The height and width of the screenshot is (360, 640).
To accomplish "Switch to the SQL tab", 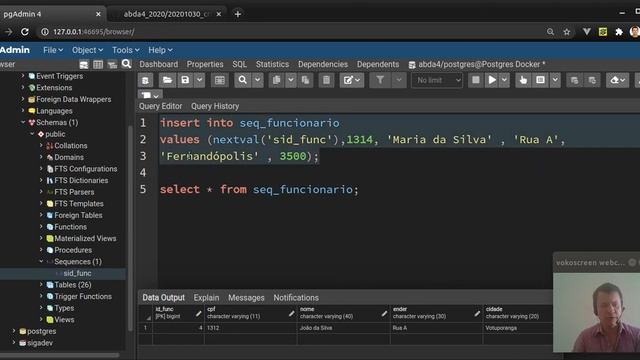I will pos(239,64).
